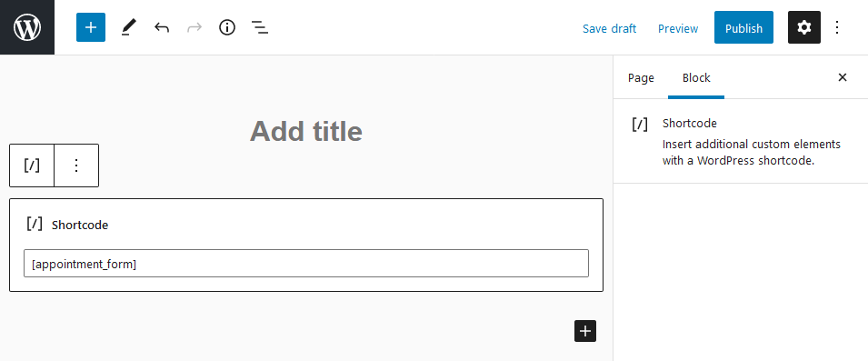This screenshot has height=361, width=868.
Task: Open the List View icon
Action: pyautogui.click(x=260, y=27)
